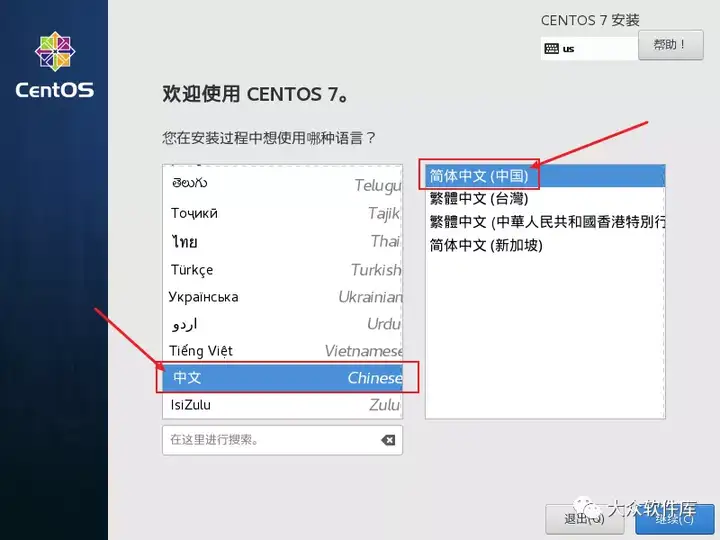Click the keyboard layout icon

click(x=551, y=49)
